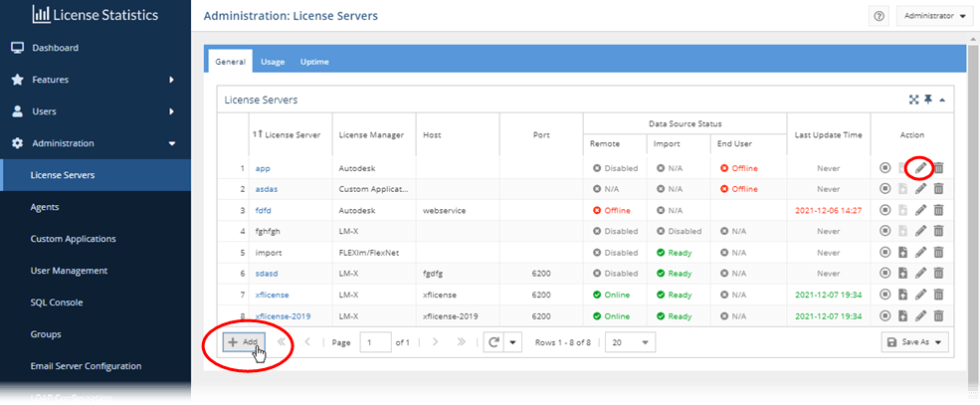Open the Administrator account dropdown

pos(935,16)
